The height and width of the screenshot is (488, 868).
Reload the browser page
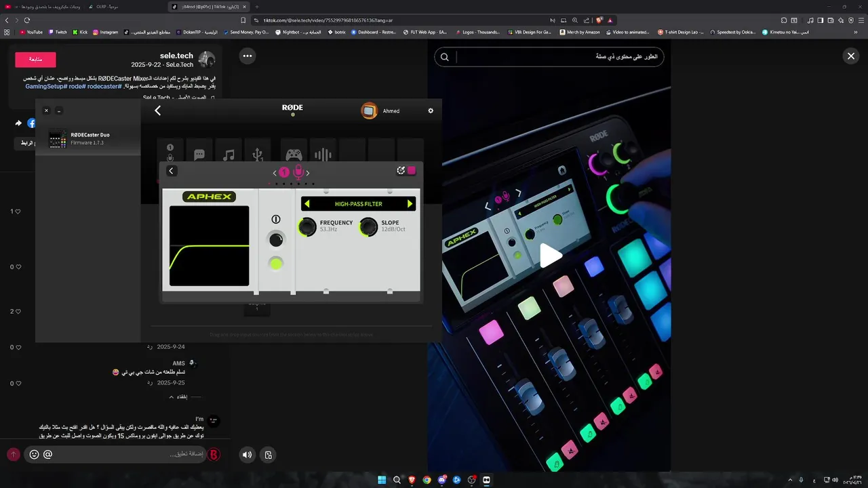point(26,20)
